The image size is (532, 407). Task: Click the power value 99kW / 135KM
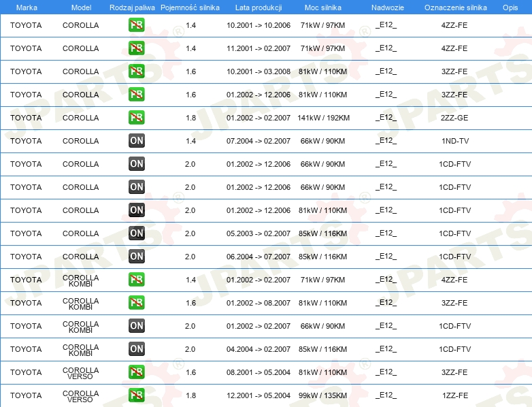click(322, 395)
